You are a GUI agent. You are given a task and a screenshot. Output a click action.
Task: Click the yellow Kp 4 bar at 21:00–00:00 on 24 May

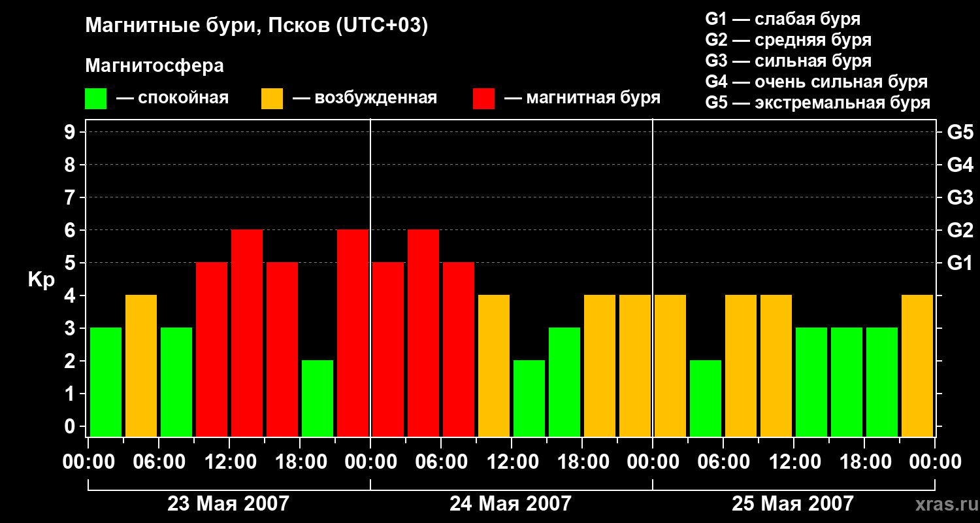[635, 365]
